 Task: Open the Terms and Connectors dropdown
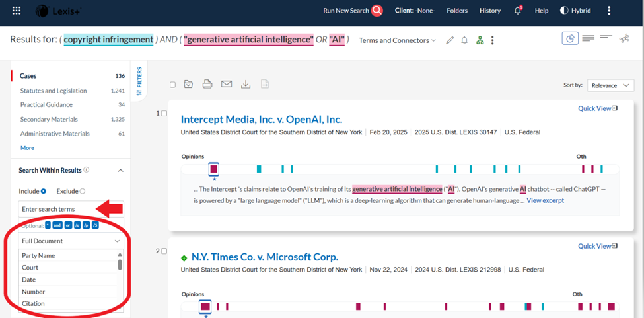397,40
